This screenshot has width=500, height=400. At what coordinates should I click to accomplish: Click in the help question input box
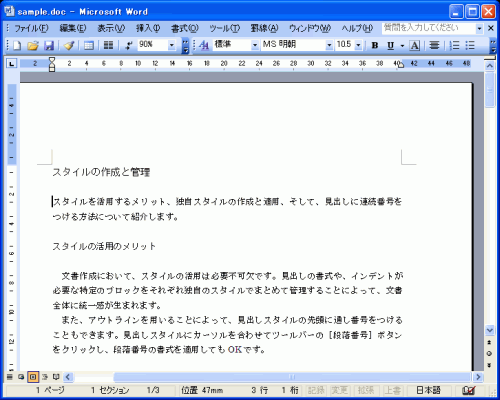point(429,29)
